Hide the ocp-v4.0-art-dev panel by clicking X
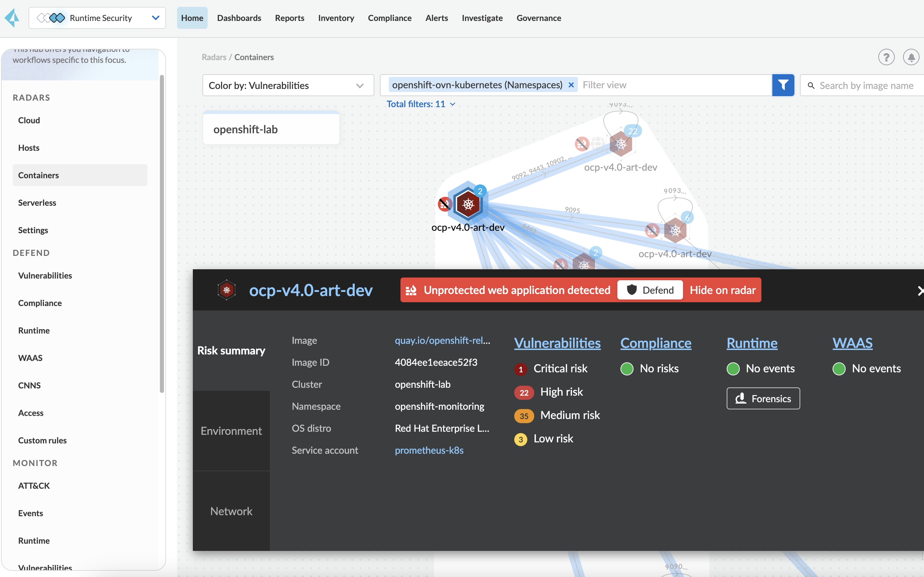 (x=921, y=290)
